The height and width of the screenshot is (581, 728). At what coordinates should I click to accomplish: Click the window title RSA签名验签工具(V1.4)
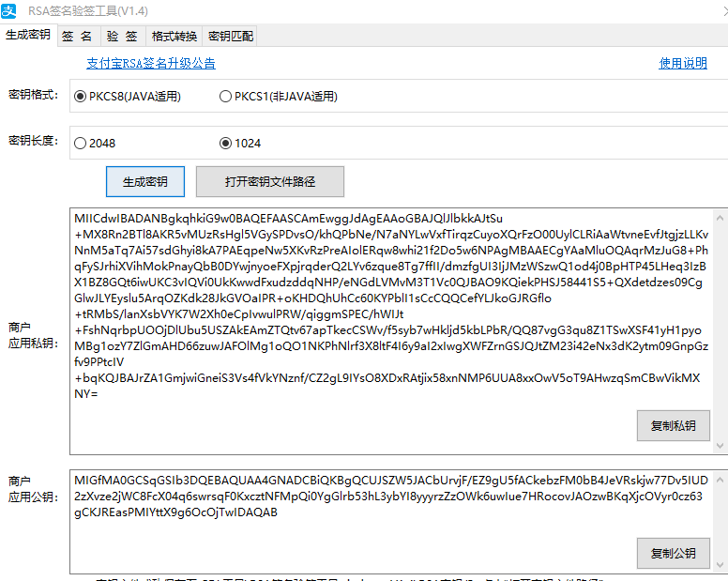(x=88, y=10)
